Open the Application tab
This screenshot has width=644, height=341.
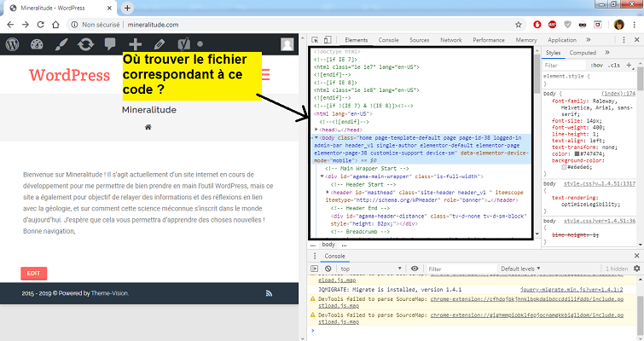562,40
